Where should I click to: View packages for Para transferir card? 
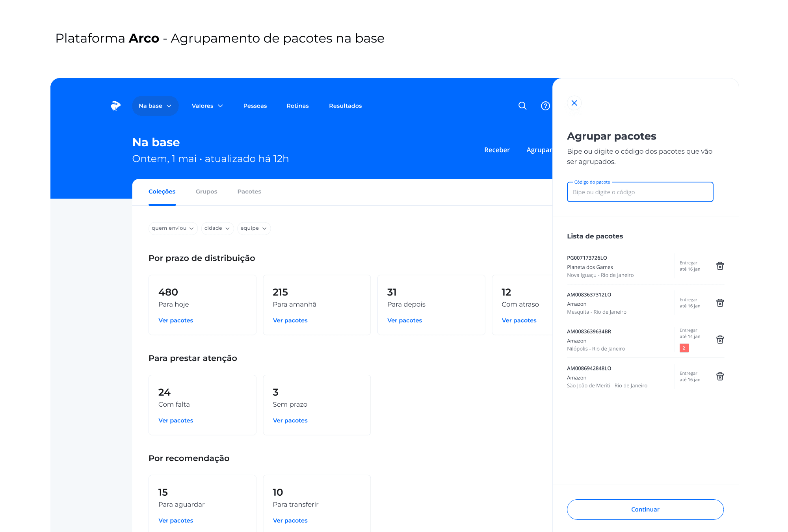[290, 521]
